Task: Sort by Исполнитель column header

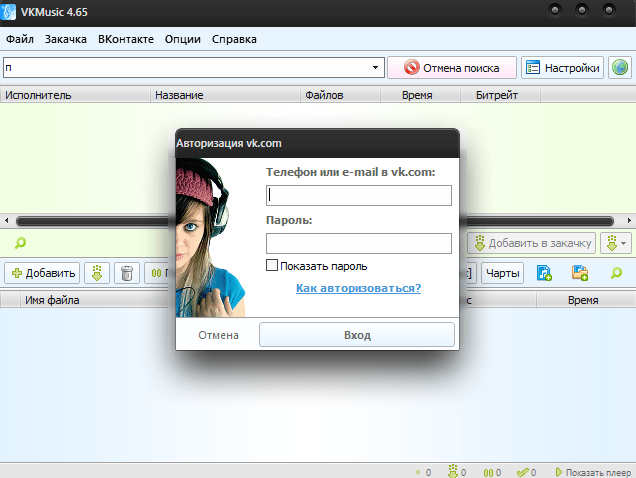Action: pyautogui.click(x=75, y=95)
